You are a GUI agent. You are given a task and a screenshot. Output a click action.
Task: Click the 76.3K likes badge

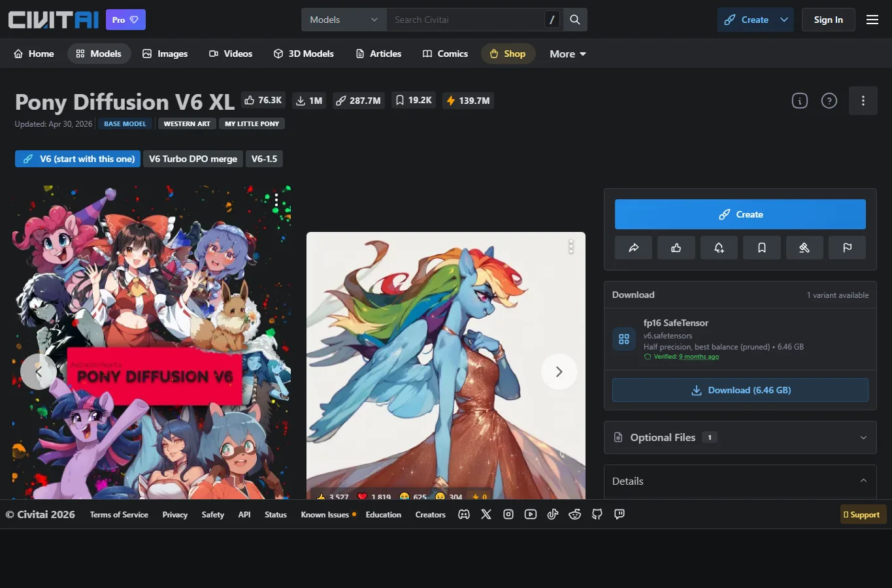(263, 100)
